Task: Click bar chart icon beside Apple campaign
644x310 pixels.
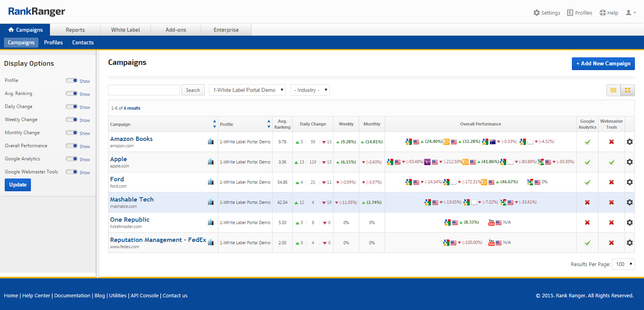Action: 211,162
